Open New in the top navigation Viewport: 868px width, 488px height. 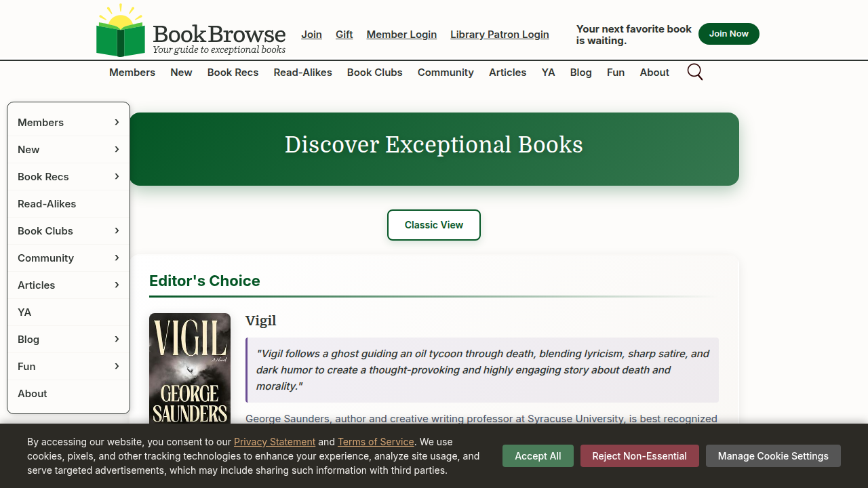(181, 73)
